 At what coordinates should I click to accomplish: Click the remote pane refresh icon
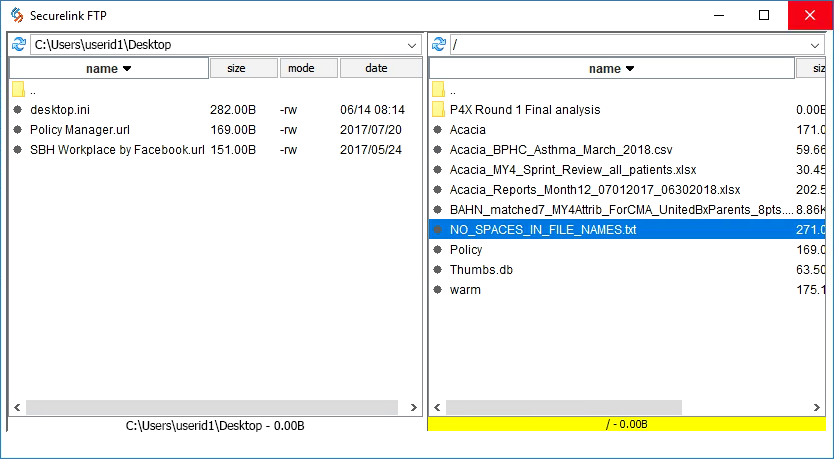pyautogui.click(x=438, y=45)
